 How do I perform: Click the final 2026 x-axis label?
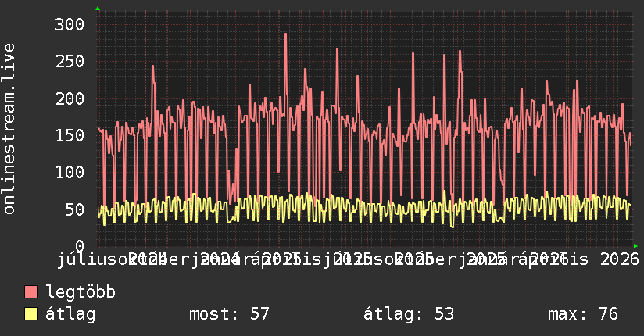coord(620,259)
